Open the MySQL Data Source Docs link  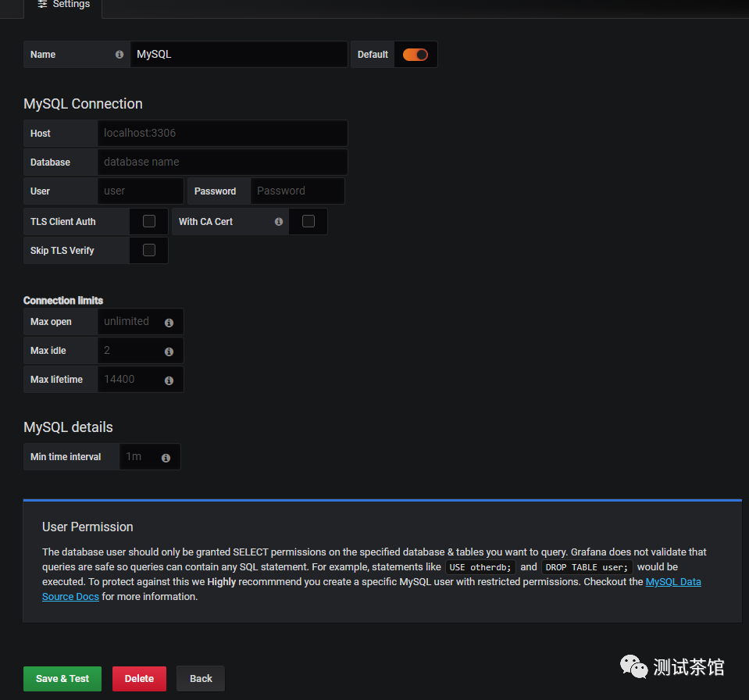coord(673,582)
